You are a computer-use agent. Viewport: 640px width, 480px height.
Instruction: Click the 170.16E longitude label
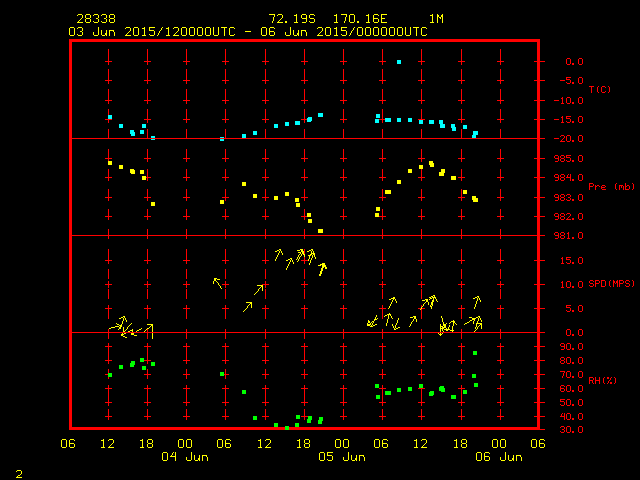click(360, 19)
